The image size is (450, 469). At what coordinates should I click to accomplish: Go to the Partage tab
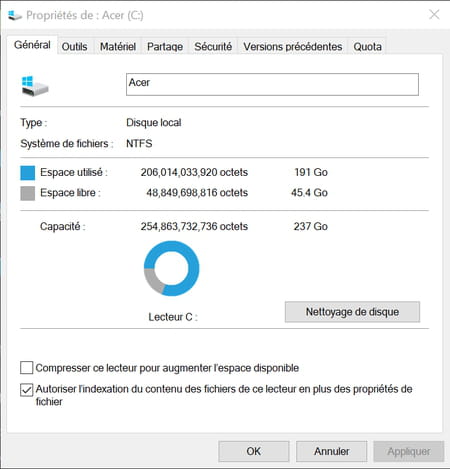pos(165,47)
